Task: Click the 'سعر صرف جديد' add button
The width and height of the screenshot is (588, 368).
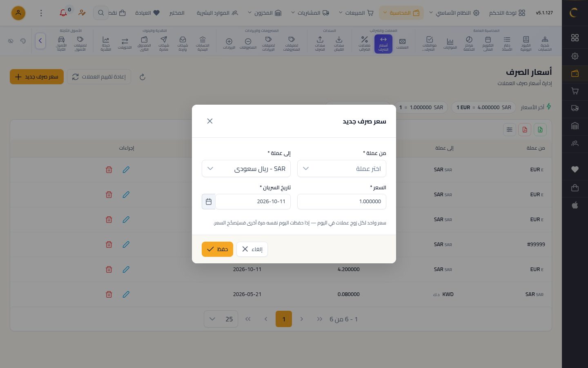Action: pyautogui.click(x=37, y=77)
